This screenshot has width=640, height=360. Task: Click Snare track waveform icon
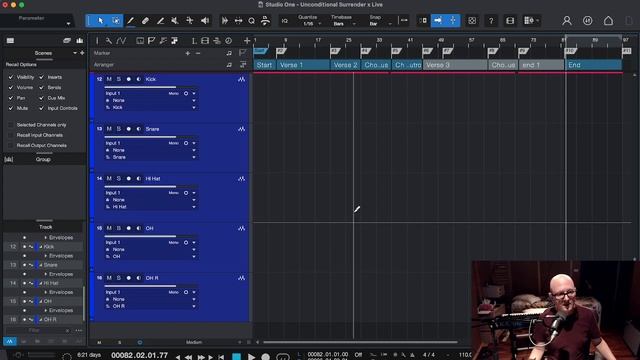[x=241, y=129]
